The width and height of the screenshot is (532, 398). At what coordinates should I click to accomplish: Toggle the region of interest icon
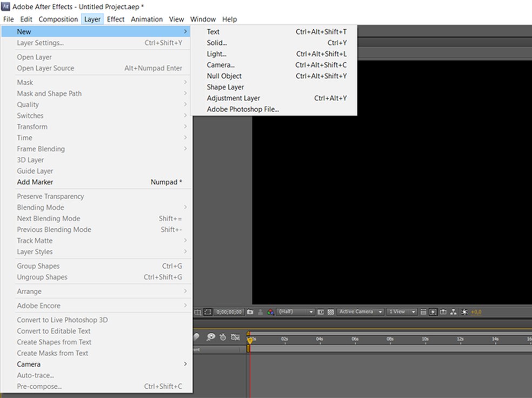point(321,312)
